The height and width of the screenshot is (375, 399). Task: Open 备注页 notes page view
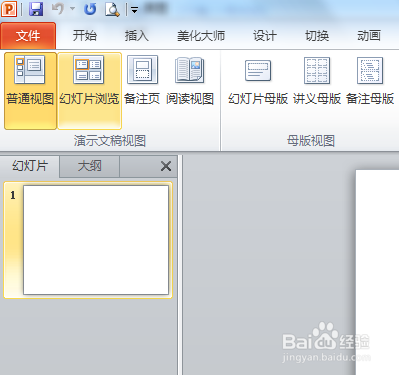pyautogui.click(x=142, y=81)
